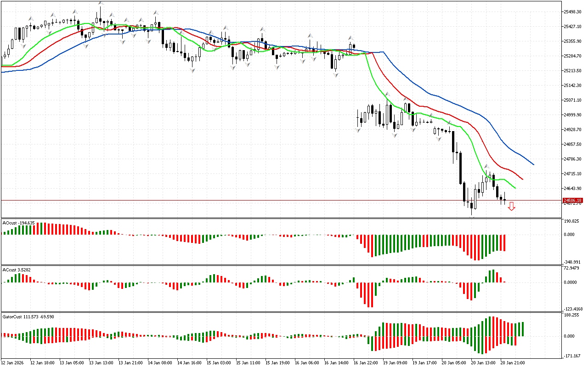588x368 pixels.
Task: Click the AOcust indicator label
Action: pos(18,223)
